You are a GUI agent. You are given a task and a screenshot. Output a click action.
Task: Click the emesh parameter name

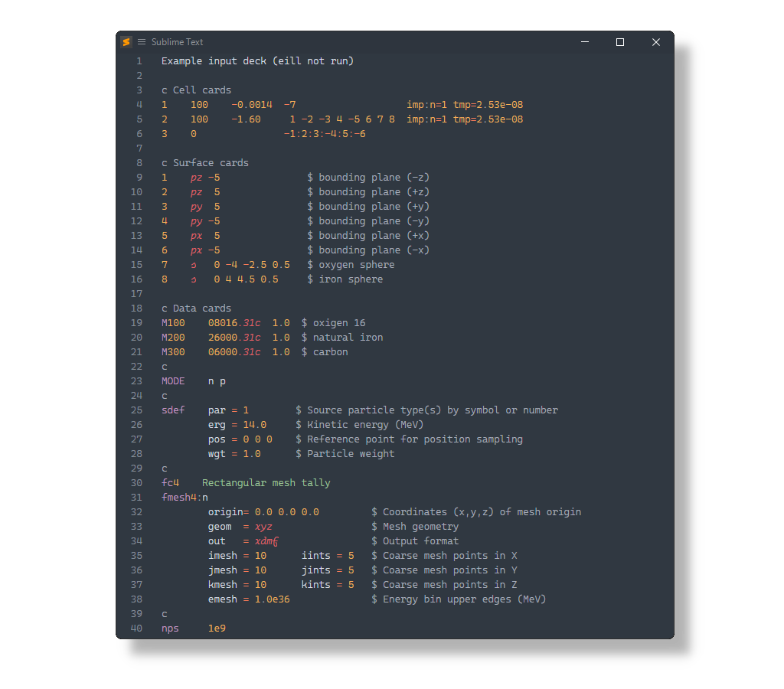(223, 599)
